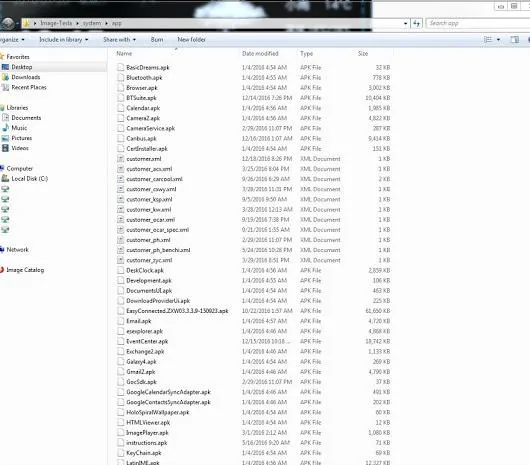Select Libraries in the navigation pane
Screen dimensions: 530x465
pos(17,107)
